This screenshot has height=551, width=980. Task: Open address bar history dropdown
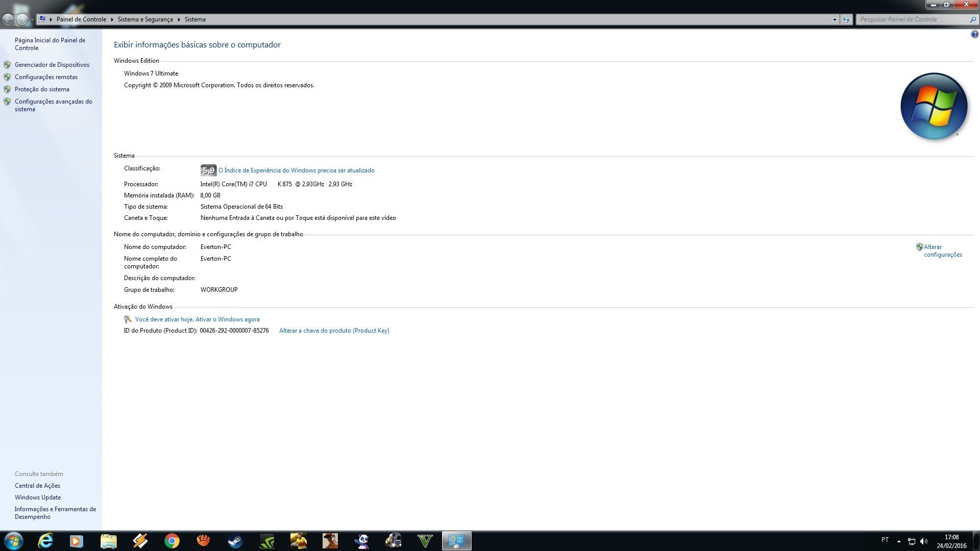[835, 19]
